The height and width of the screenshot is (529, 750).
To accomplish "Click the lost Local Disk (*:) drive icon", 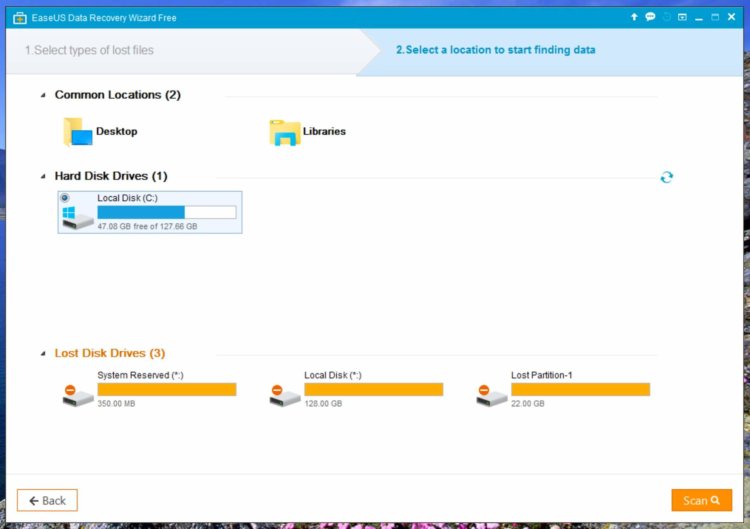I will (x=284, y=396).
